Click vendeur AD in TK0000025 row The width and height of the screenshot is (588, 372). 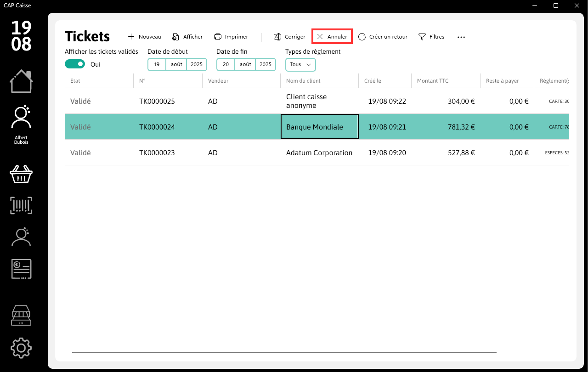[213, 101]
